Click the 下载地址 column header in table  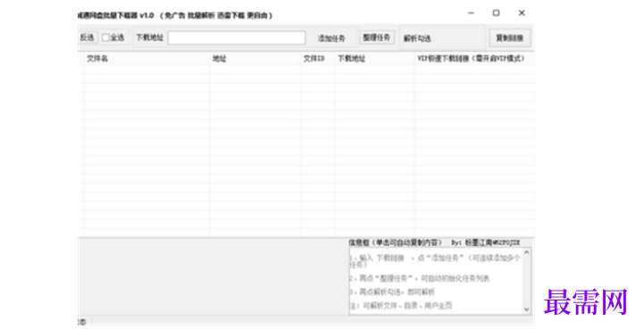point(374,58)
